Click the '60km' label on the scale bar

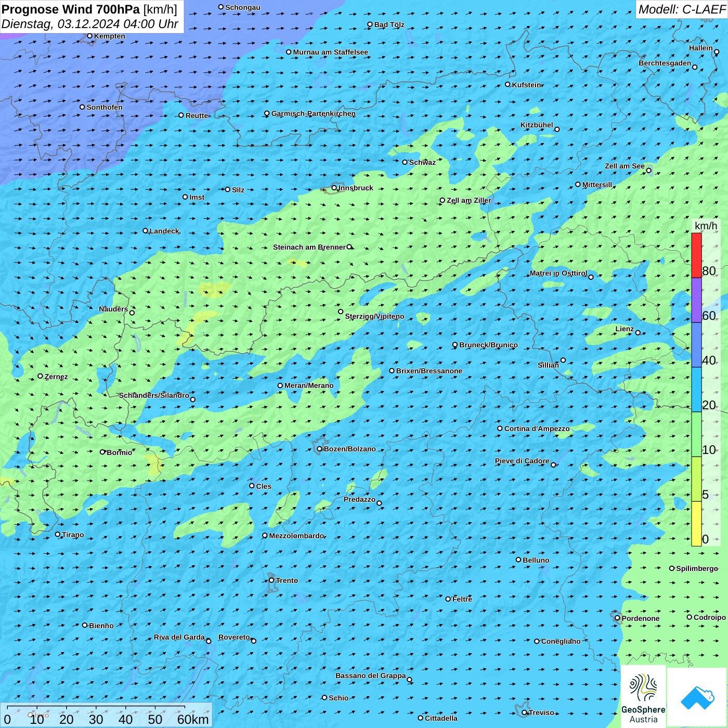click(193, 719)
